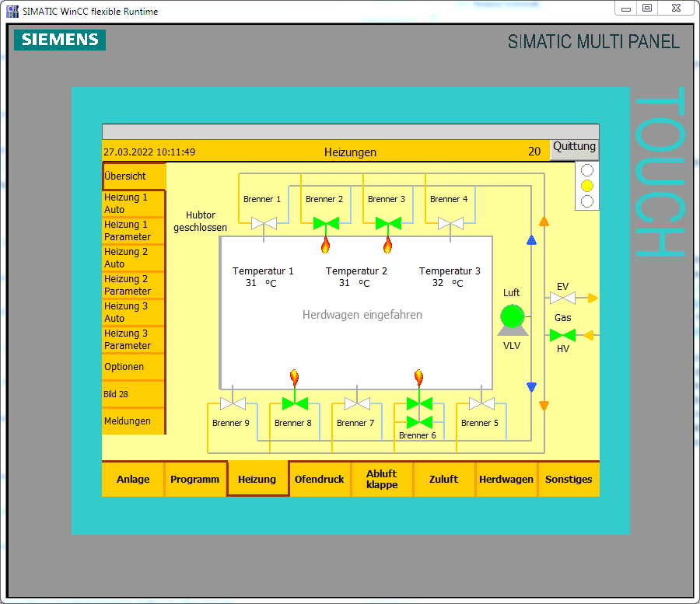Screen dimensions: 700x604
Task: Click the yellow status indicator light
Action: coord(587,186)
